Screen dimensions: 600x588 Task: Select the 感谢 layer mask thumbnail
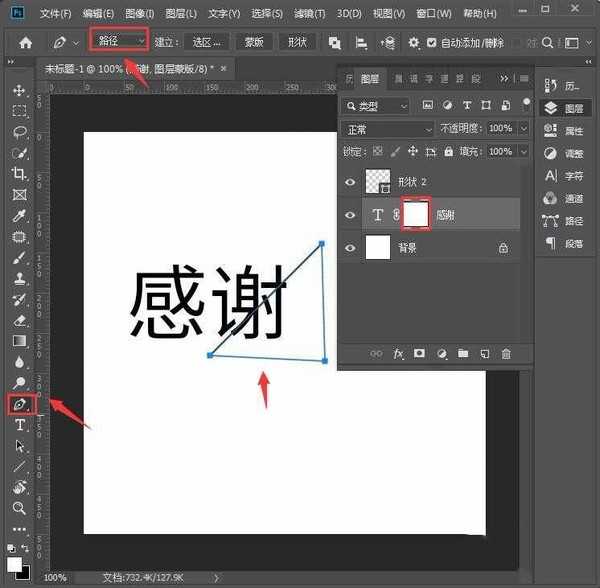click(415, 214)
